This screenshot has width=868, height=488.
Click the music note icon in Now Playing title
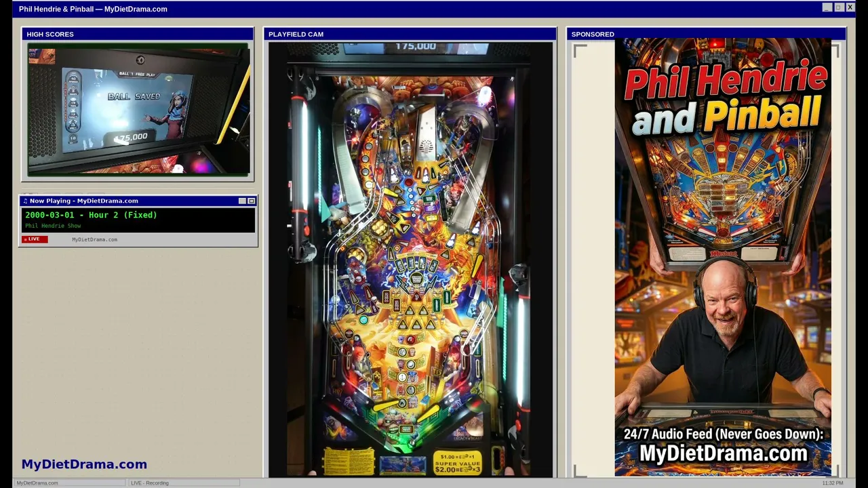[x=25, y=201]
